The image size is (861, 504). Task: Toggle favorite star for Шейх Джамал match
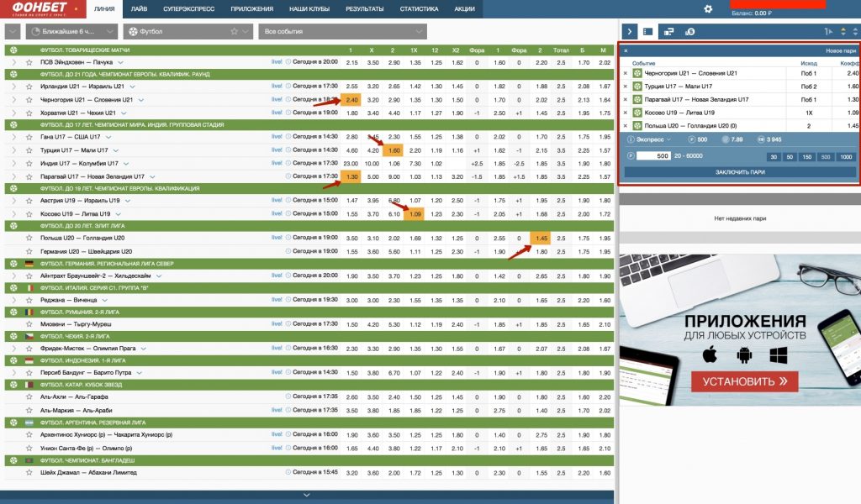29,473
